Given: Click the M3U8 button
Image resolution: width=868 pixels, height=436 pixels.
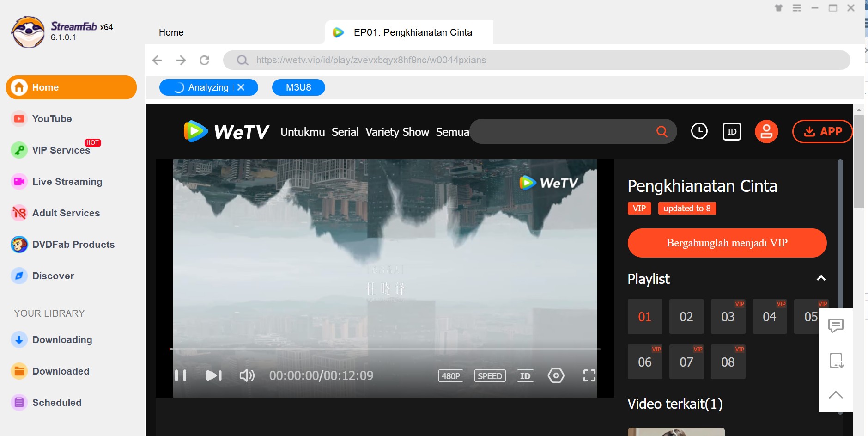Looking at the screenshot, I should pyautogui.click(x=298, y=87).
